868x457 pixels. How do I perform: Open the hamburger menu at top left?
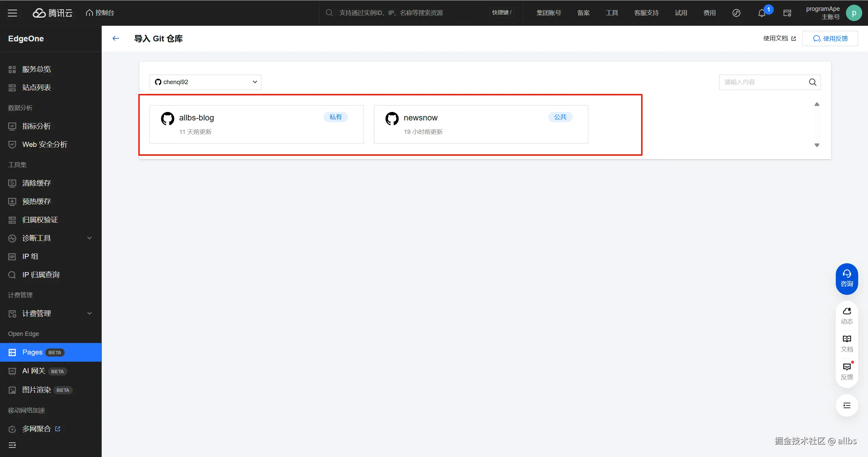(x=13, y=13)
